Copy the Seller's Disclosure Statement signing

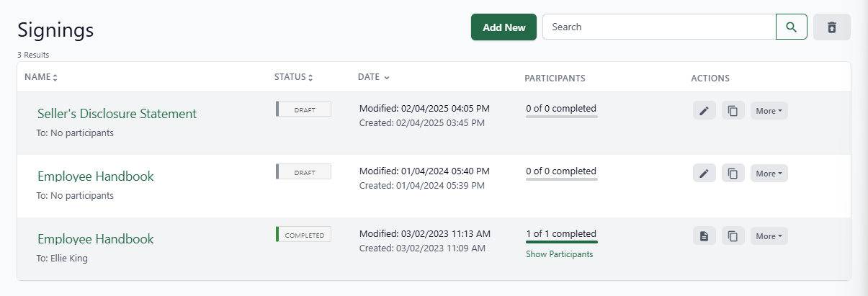point(733,111)
